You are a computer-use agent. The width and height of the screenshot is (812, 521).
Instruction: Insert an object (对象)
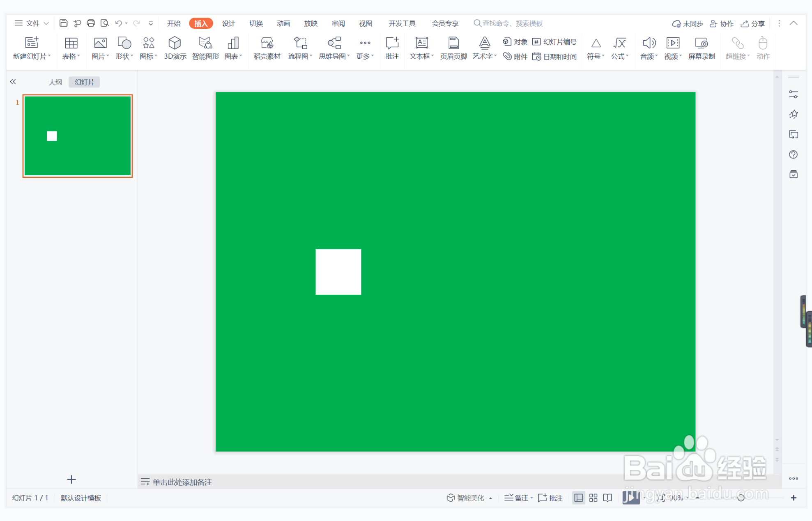[x=515, y=42]
